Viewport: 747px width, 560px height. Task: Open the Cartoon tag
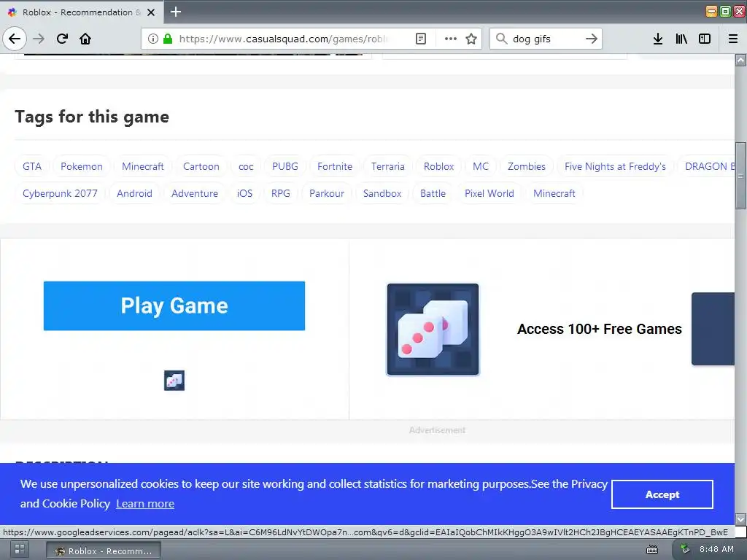201,167
